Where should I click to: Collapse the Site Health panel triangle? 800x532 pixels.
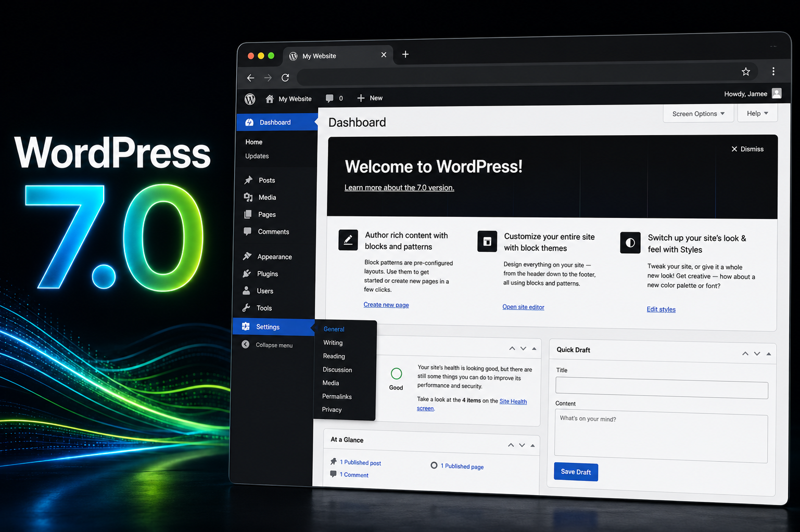(534, 348)
